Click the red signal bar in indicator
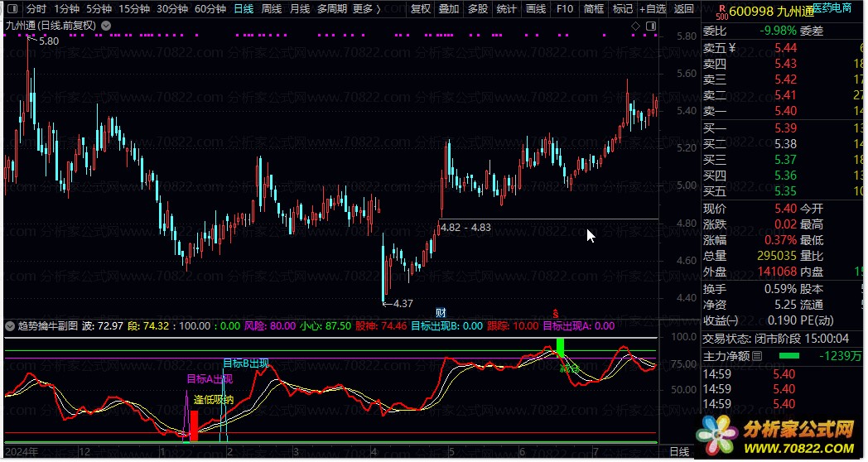This screenshot has height=462, width=868. click(x=194, y=426)
